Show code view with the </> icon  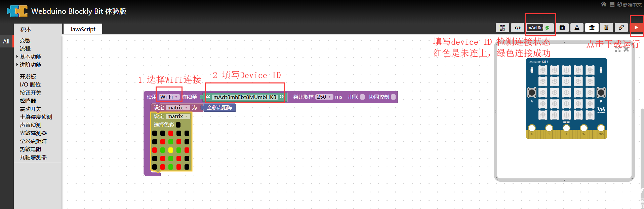pyautogui.click(x=518, y=28)
